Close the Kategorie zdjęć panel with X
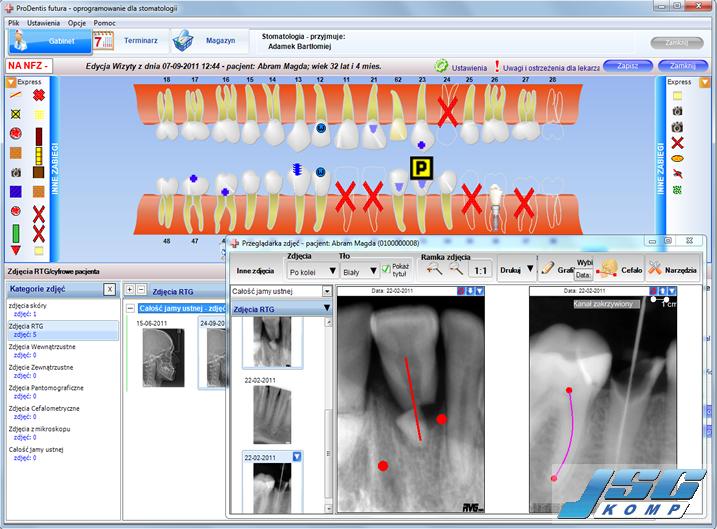 pyautogui.click(x=110, y=289)
